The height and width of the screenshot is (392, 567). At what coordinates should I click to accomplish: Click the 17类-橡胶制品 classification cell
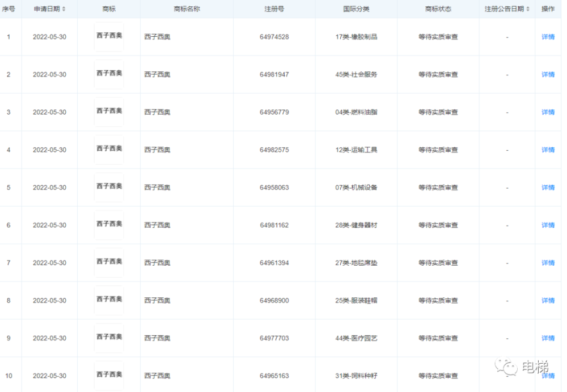(356, 37)
